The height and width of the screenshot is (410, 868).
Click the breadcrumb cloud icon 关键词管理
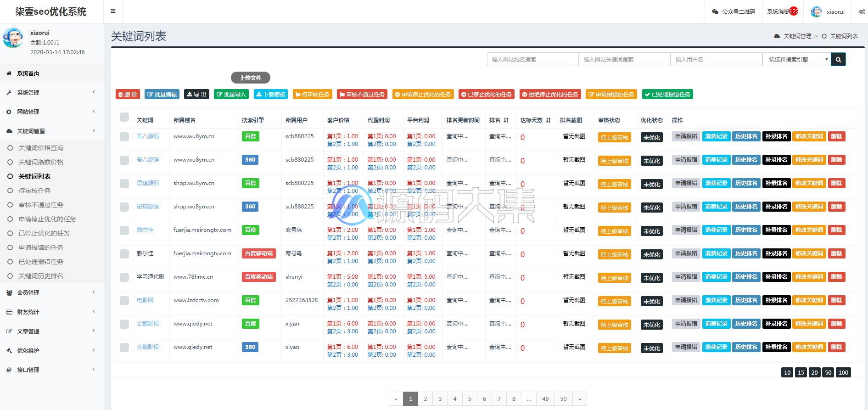point(777,36)
